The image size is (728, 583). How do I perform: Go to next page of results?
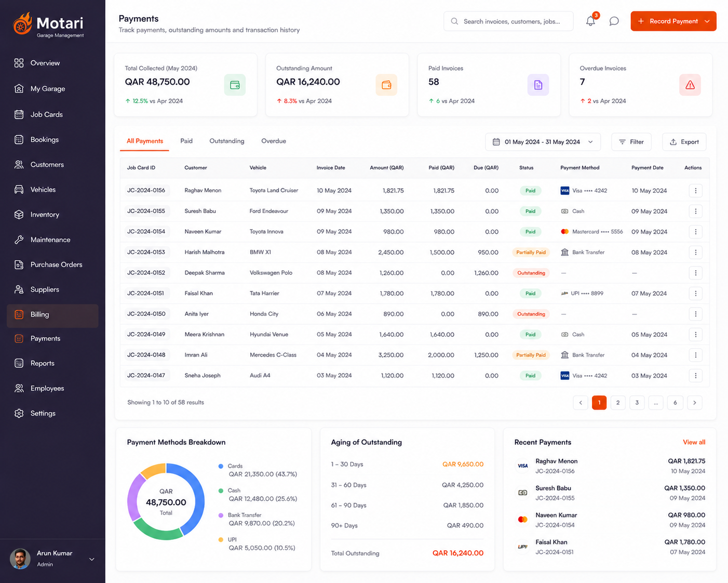point(695,403)
